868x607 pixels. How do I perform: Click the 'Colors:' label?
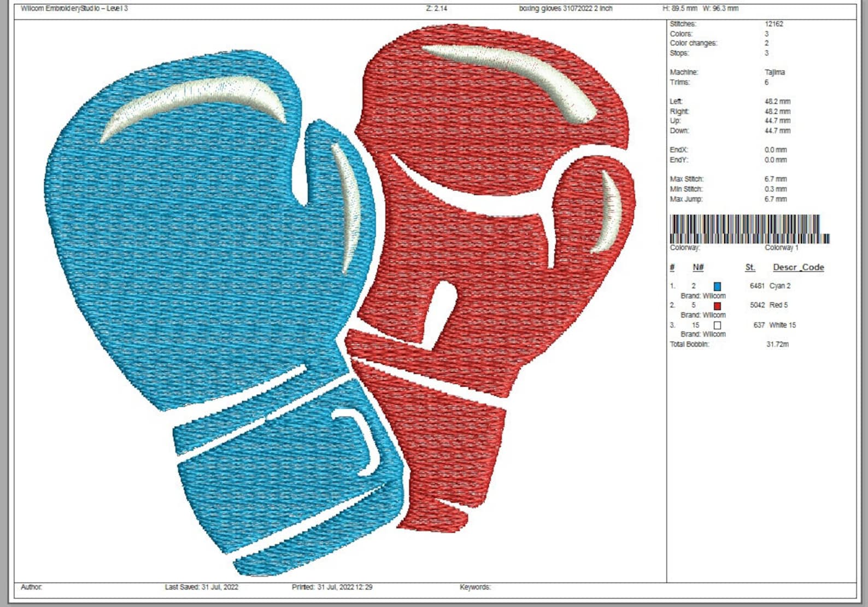pyautogui.click(x=681, y=34)
